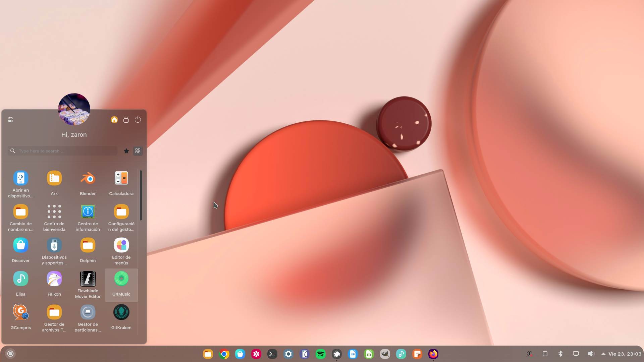The height and width of the screenshot is (362, 644).
Task: Open the purple Kate editor taskbar icon
Action: click(x=305, y=354)
